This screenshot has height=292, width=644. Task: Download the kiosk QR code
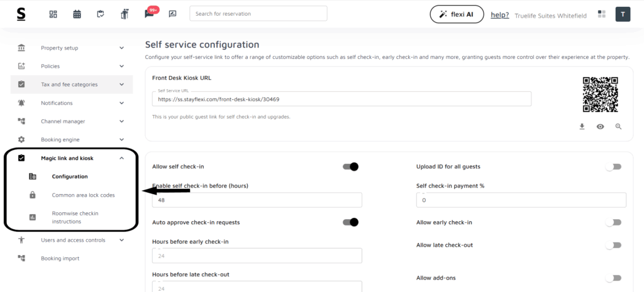click(x=582, y=126)
